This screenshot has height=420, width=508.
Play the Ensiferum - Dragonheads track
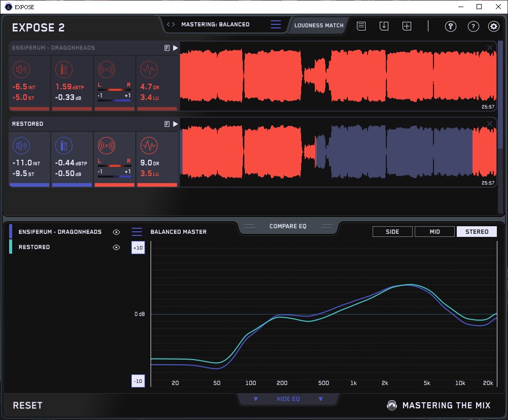tap(175, 48)
